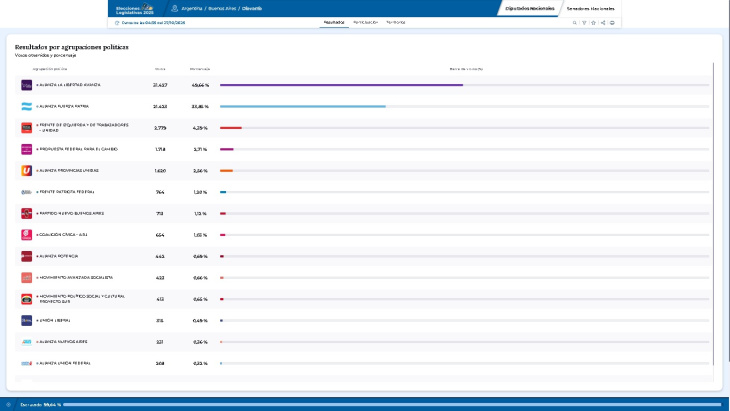Image resolution: width=730 pixels, height=411 pixels.
Task: Click the Fuerza Patria blue percentage bar
Action: (302, 106)
